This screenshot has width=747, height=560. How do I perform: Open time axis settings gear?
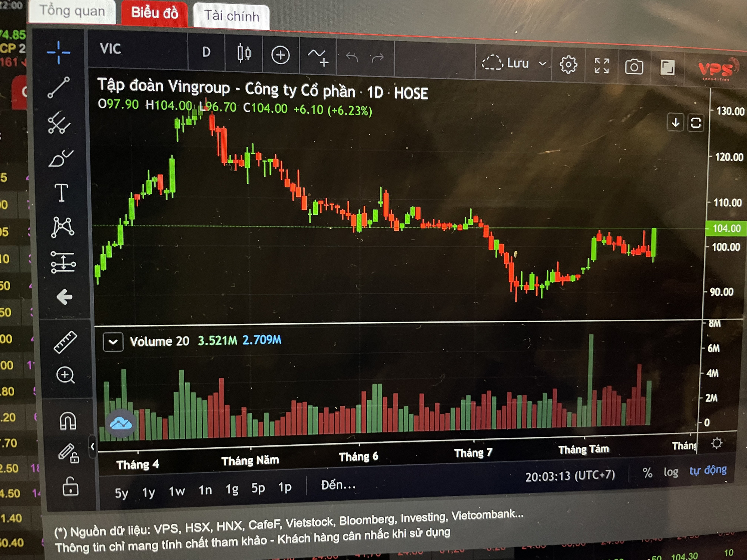(716, 444)
